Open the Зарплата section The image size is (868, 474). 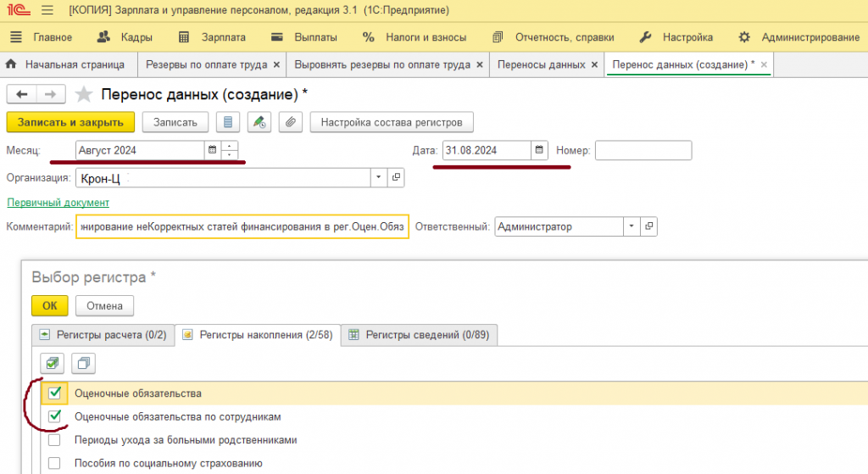223,37
